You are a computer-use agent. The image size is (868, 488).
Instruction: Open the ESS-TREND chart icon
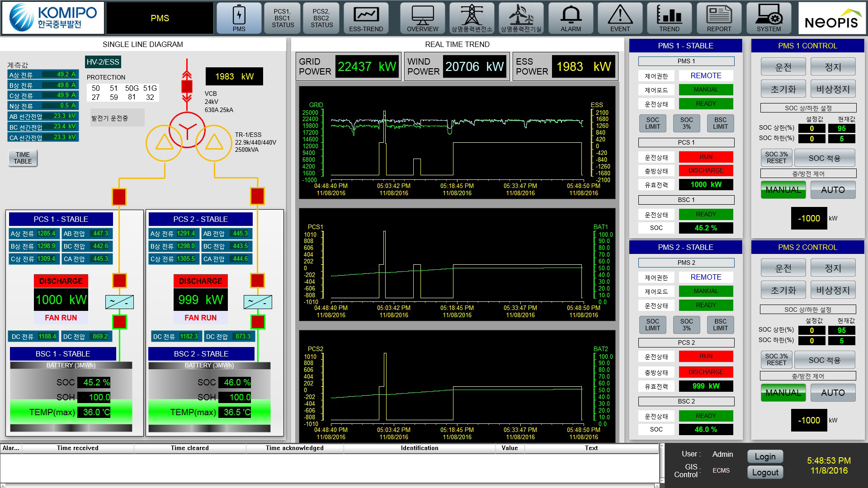pos(366,18)
